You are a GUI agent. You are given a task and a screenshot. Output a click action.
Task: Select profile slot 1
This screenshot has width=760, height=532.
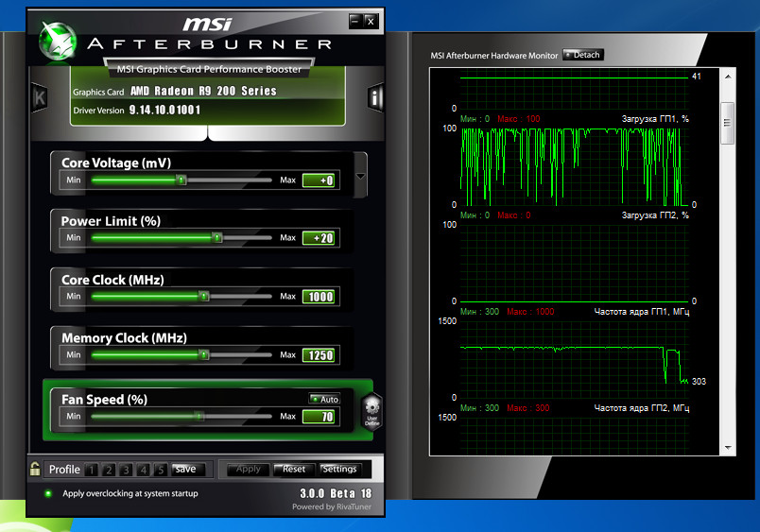coord(91,470)
